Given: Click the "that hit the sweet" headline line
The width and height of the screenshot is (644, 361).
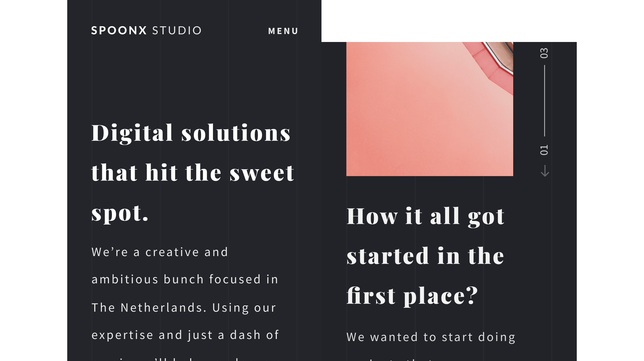Looking at the screenshot, I should coord(193,172).
